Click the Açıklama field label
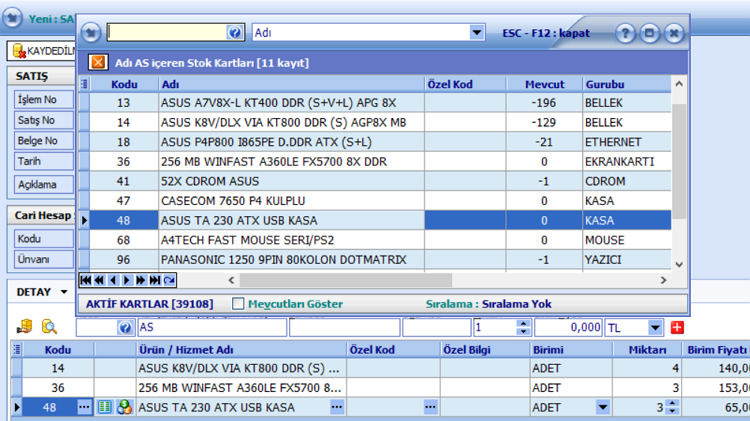This screenshot has width=750, height=421. pyautogui.click(x=44, y=184)
